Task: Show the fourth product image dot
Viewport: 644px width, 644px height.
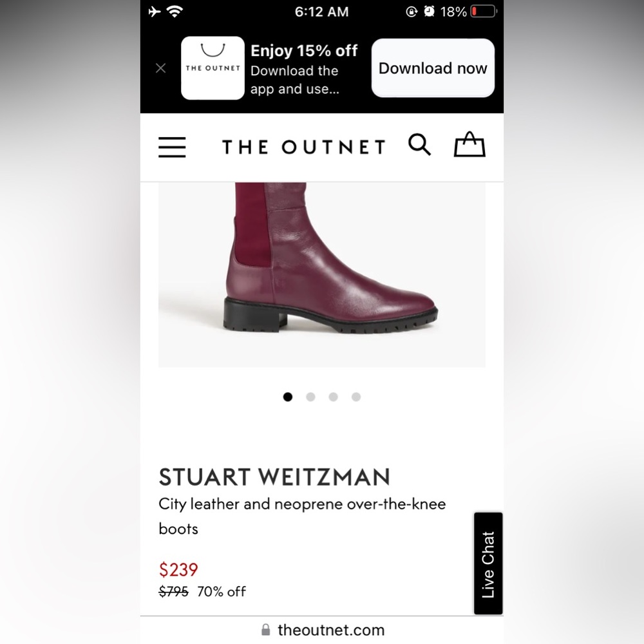Action: click(356, 397)
